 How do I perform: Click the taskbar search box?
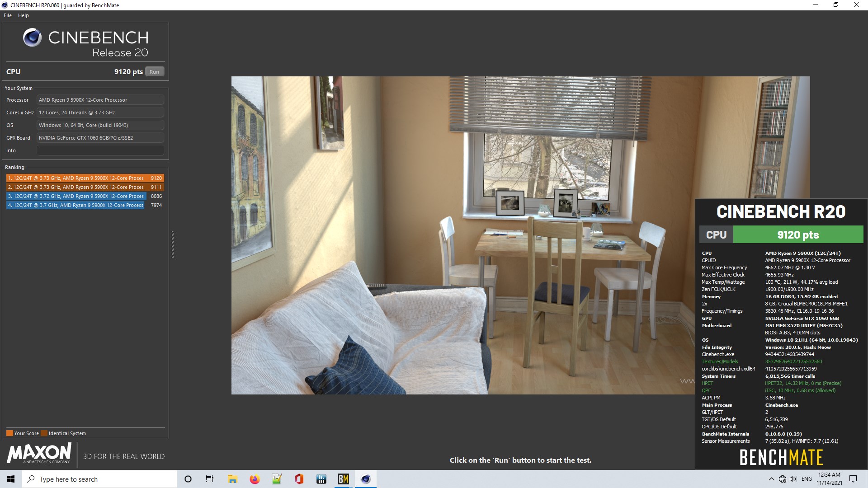(x=99, y=479)
